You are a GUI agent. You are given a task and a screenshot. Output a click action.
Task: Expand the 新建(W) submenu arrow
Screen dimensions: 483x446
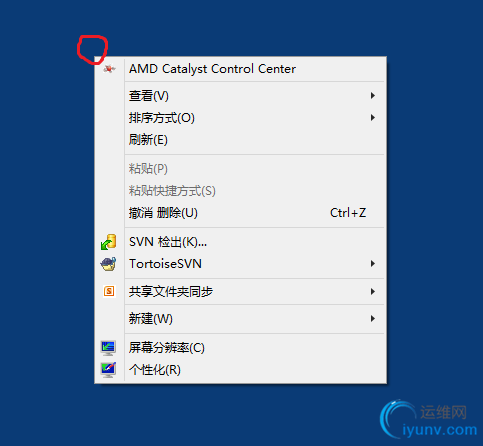373,319
